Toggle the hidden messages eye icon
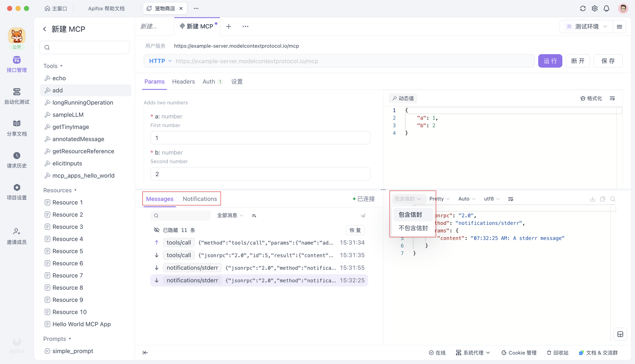The image size is (635, 364). [157, 230]
